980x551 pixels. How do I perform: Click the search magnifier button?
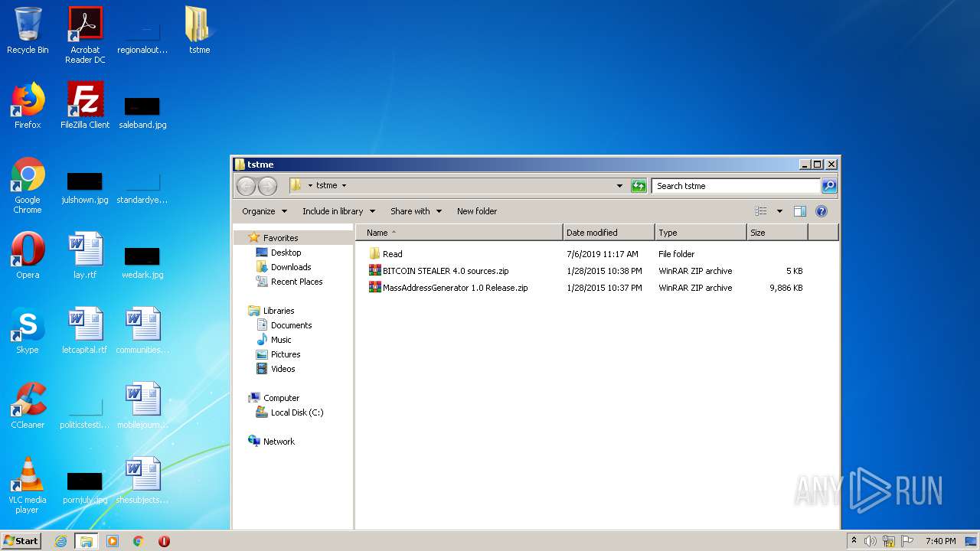point(829,186)
